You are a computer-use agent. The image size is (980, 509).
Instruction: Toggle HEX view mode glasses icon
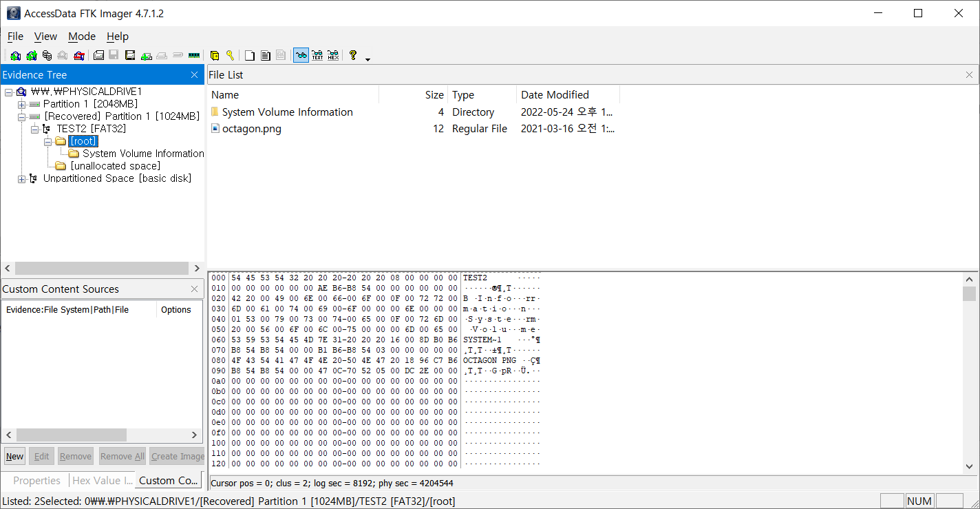pos(333,55)
